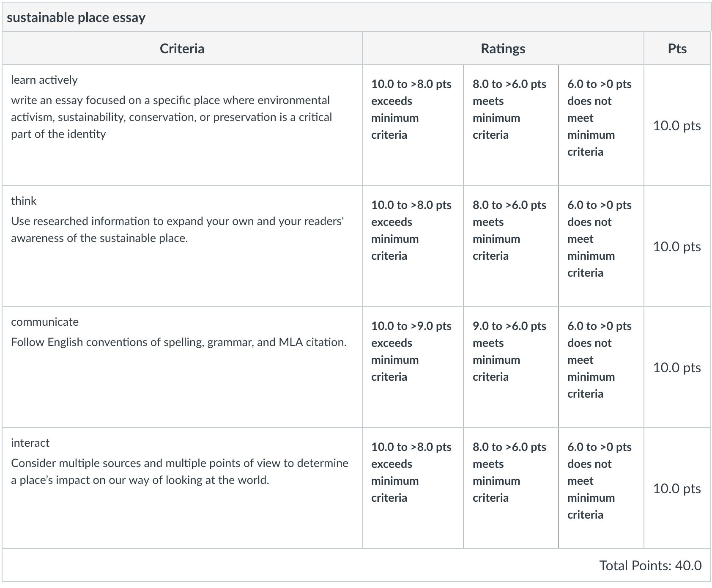Click the 'learn actively' criterion description
712x588 pixels.
click(171, 117)
